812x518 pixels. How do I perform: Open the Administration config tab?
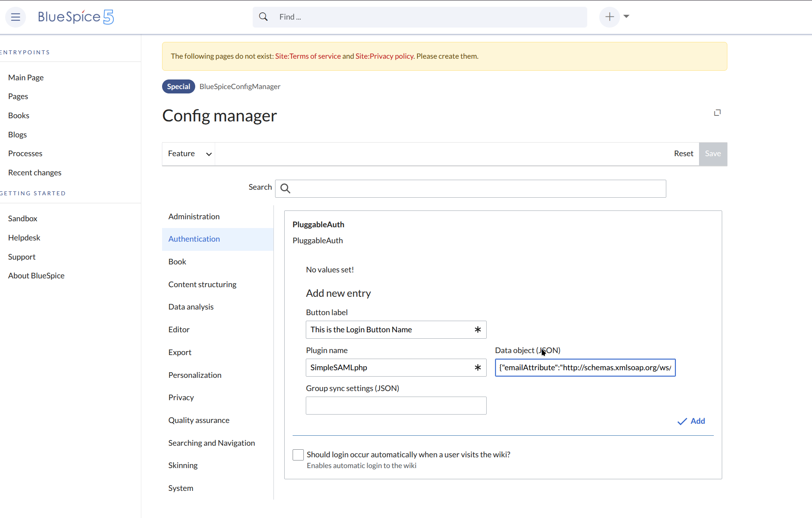pyautogui.click(x=194, y=216)
